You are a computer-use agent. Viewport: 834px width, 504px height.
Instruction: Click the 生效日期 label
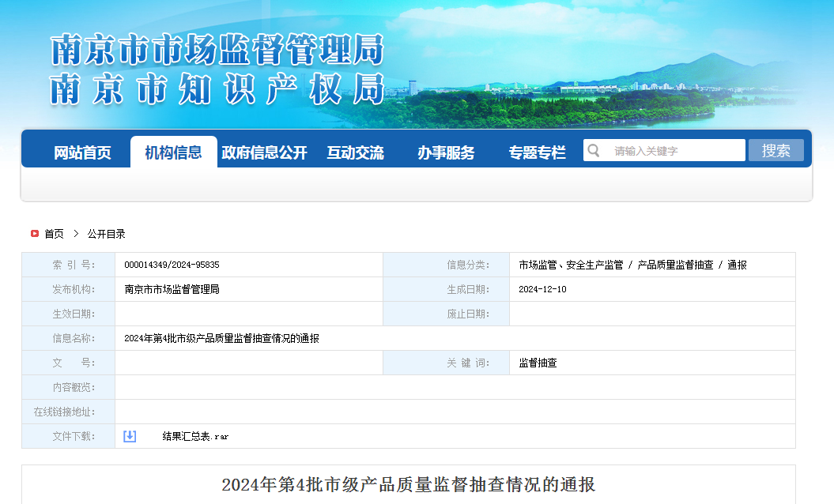(74, 314)
